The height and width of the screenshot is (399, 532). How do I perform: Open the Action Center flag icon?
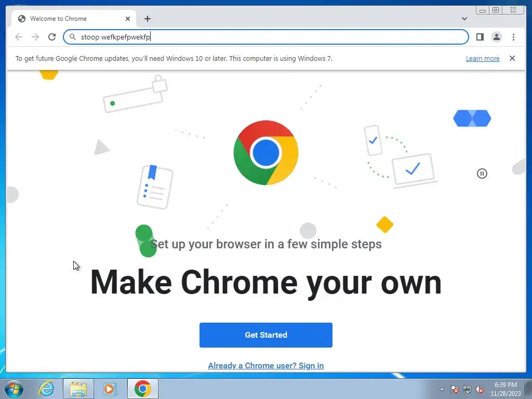[454, 389]
